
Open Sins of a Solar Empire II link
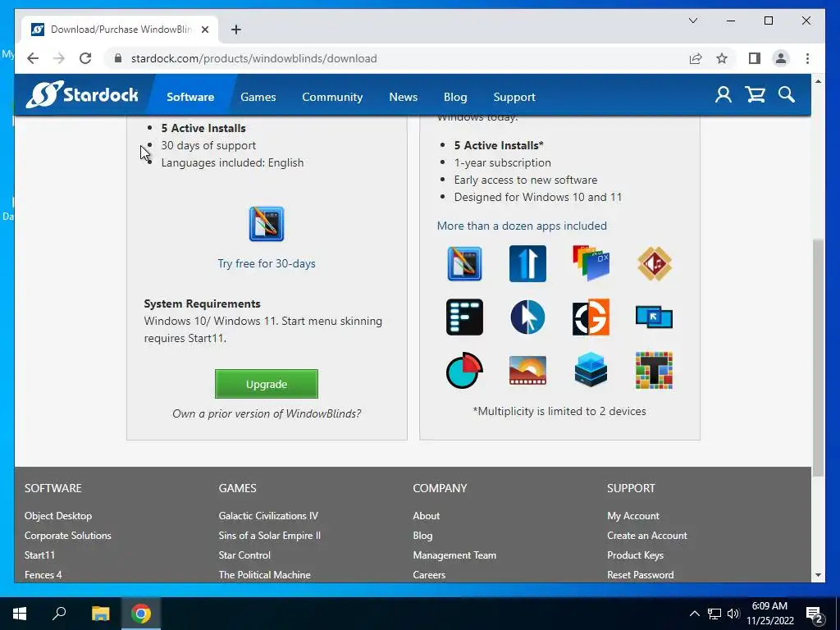[x=269, y=536]
